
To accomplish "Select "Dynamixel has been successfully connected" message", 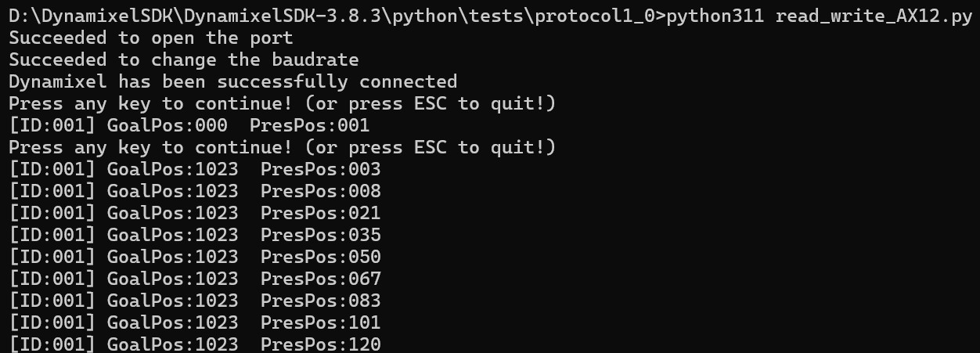I will [233, 81].
